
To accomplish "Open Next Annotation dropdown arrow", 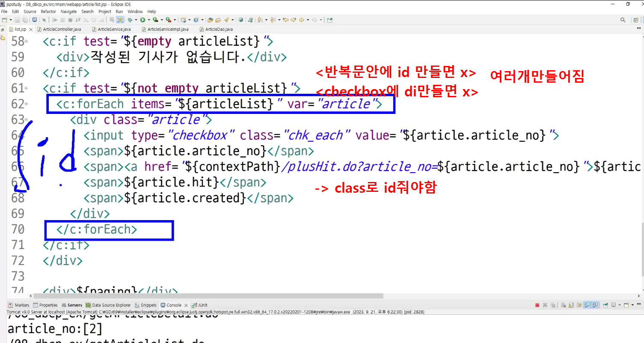I will pos(266,20).
